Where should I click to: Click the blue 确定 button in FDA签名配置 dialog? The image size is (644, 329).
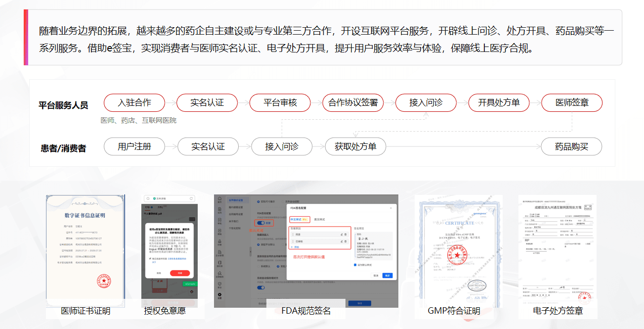pyautogui.click(x=387, y=276)
